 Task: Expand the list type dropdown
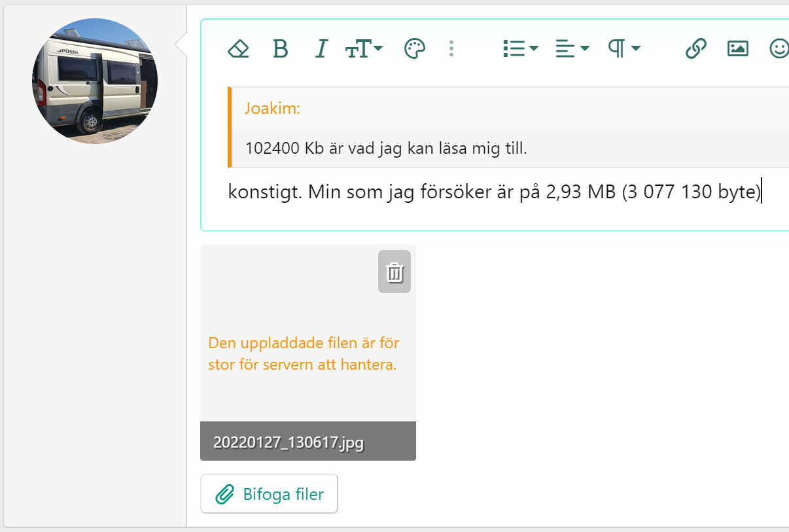tap(520, 49)
